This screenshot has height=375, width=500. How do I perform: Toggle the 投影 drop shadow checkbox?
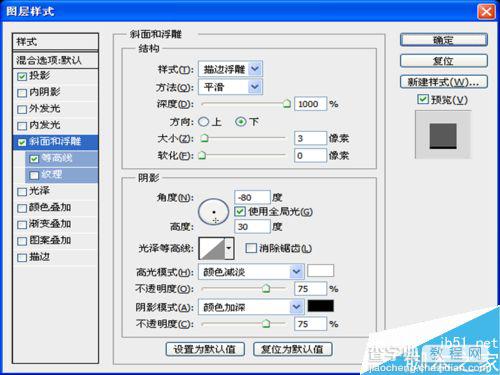[22, 76]
